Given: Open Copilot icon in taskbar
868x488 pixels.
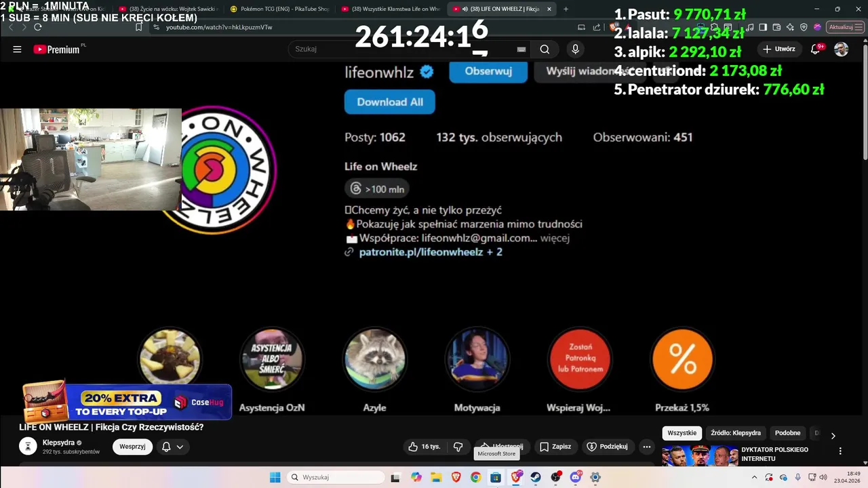Looking at the screenshot, I should click(416, 477).
